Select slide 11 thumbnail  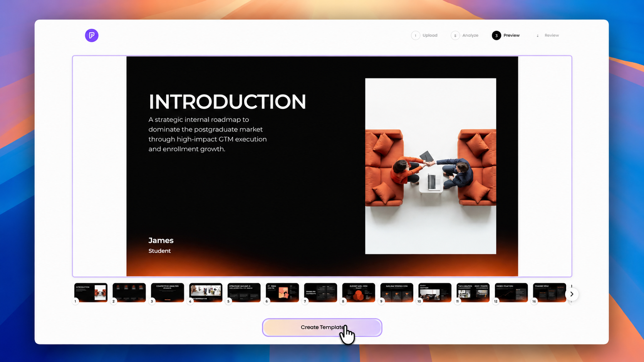473,292
